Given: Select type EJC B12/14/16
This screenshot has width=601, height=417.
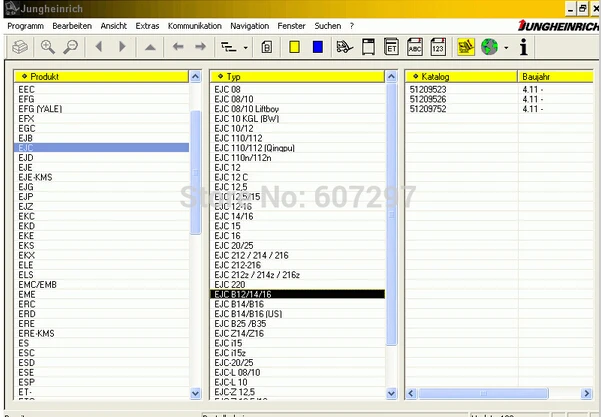Looking at the screenshot, I should coord(297,294).
